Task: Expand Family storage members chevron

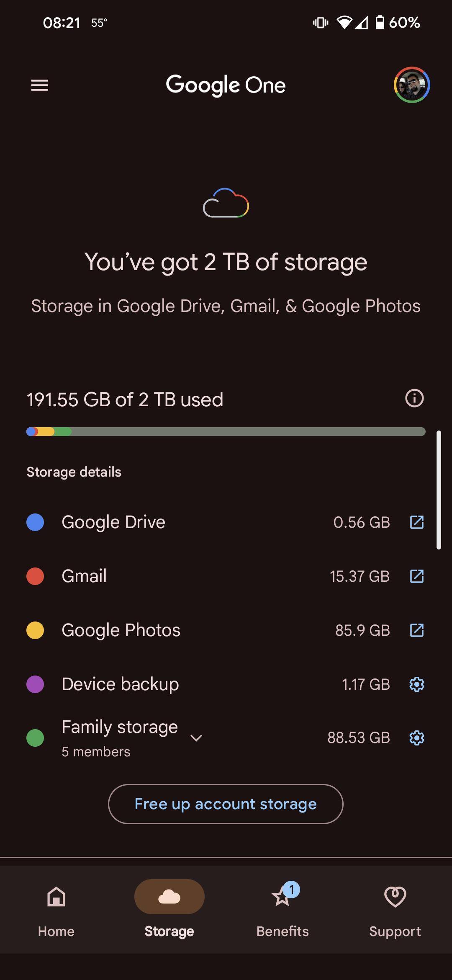Action: coord(196,738)
